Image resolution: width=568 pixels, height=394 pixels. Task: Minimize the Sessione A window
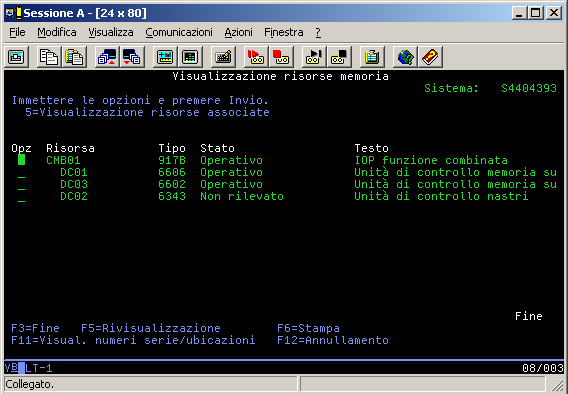click(x=520, y=13)
